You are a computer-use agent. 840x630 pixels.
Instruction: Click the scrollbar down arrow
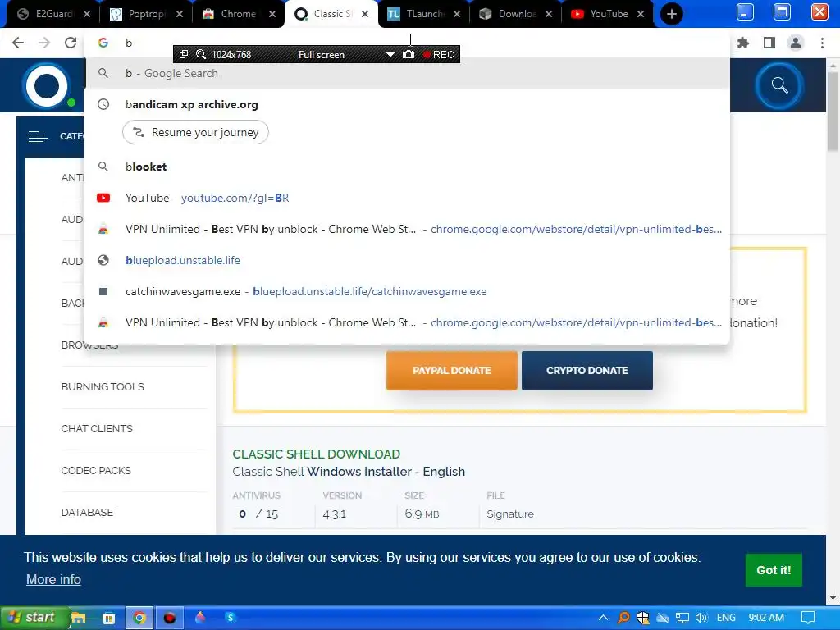click(833, 598)
